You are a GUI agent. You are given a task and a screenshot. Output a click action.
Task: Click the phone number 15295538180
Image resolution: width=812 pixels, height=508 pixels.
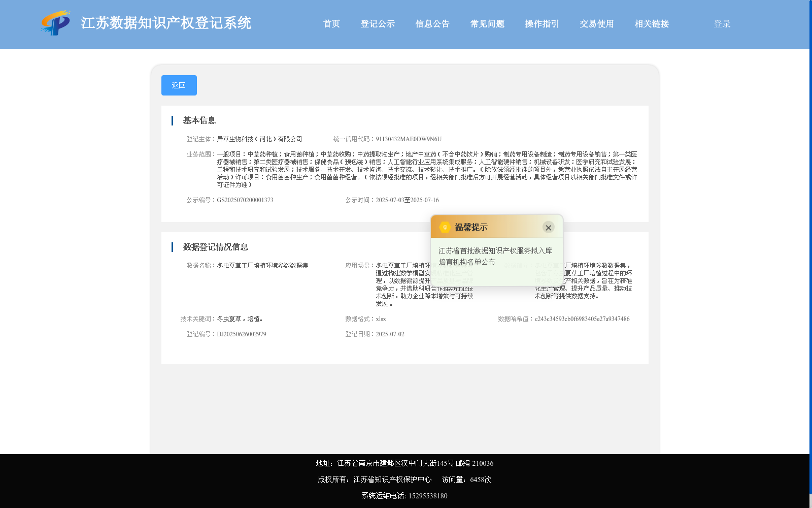pos(428,496)
